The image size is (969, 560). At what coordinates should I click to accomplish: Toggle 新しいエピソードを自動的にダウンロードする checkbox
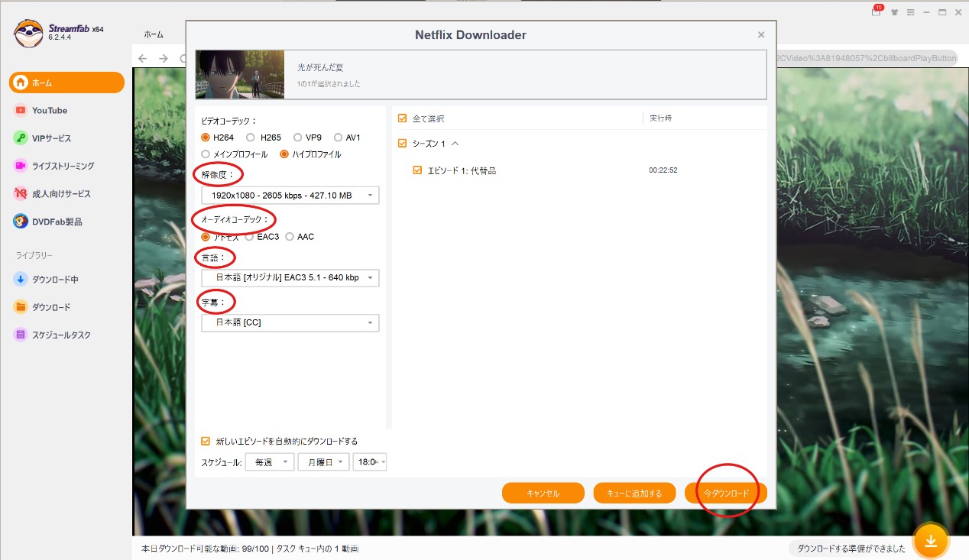206,441
